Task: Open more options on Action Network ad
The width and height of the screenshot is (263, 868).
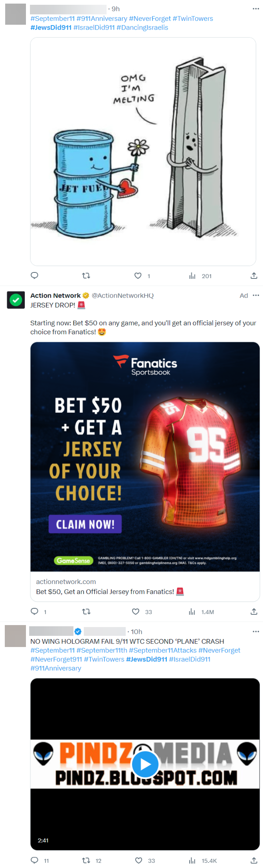Action: (x=256, y=295)
